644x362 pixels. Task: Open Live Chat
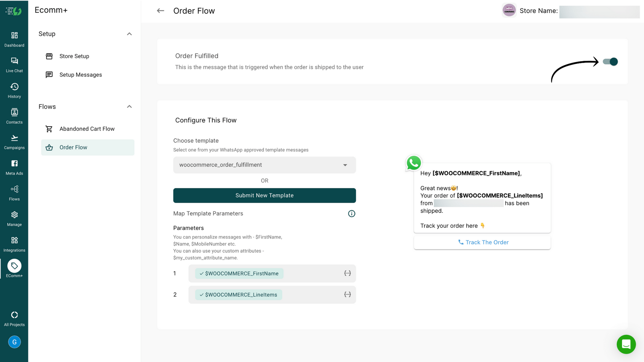click(14, 64)
